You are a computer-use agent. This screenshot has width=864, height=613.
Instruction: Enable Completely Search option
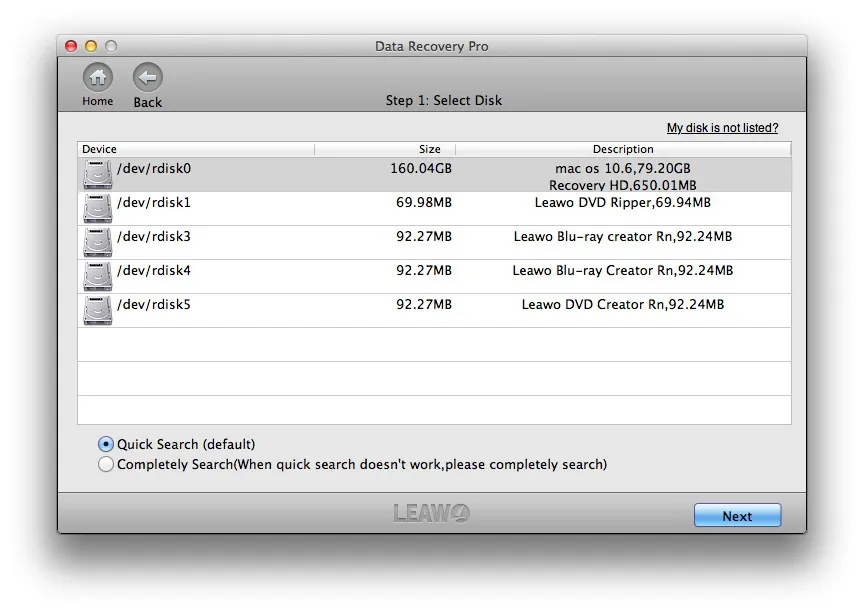(x=106, y=464)
